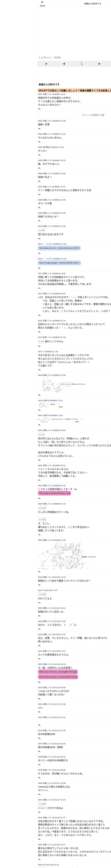Reply to post 0008 タケノウチ豊
This screenshot has width=111, height=868.
(x=39, y=208)
